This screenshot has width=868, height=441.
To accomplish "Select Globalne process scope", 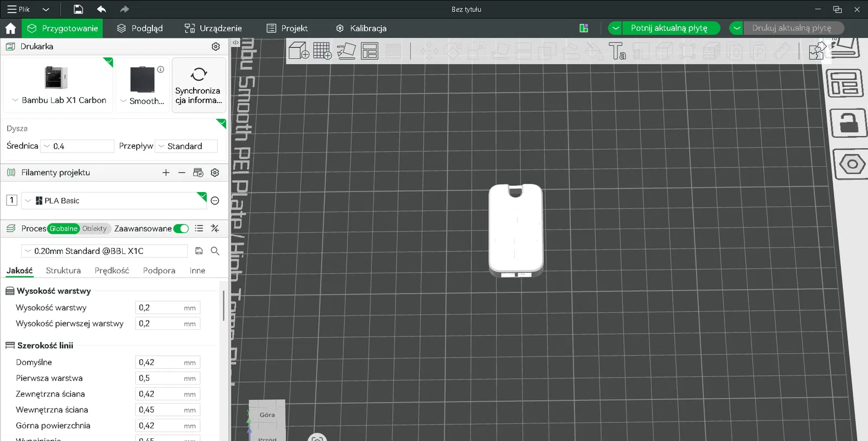I will (x=63, y=228).
